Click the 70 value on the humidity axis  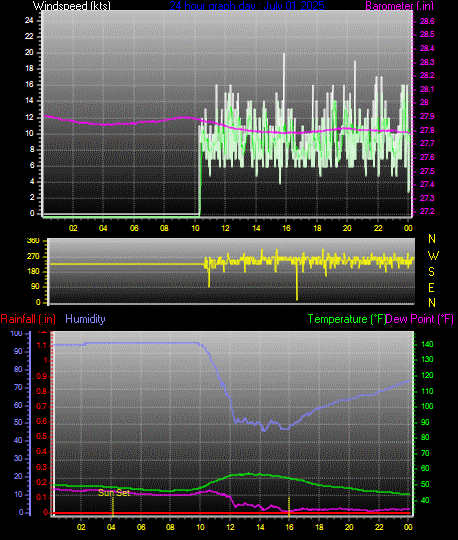tap(18, 387)
